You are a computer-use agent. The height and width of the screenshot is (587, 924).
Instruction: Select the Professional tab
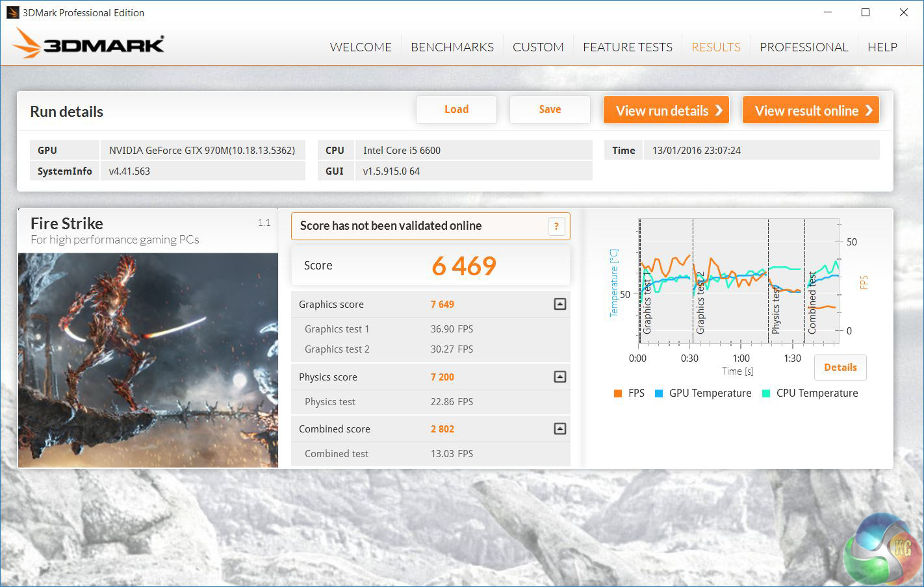804,47
